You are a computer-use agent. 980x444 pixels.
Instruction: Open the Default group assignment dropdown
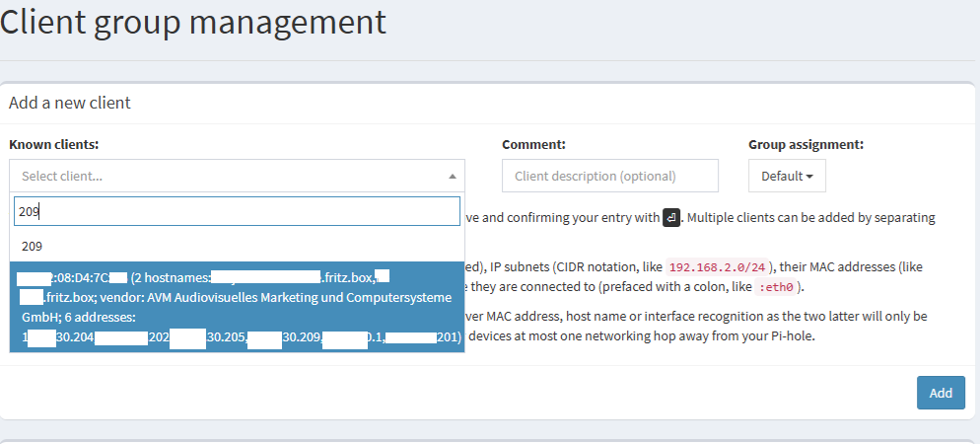pyautogui.click(x=787, y=177)
